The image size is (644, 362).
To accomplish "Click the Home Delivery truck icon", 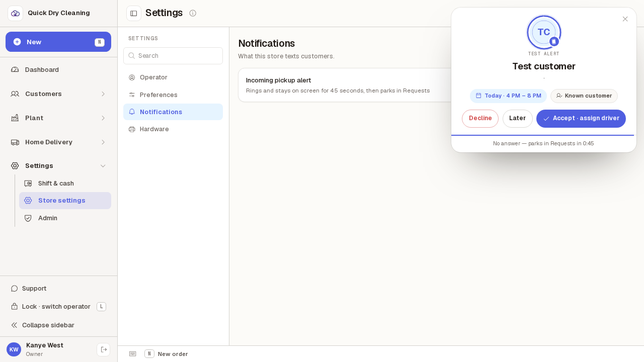I will pyautogui.click(x=15, y=142).
